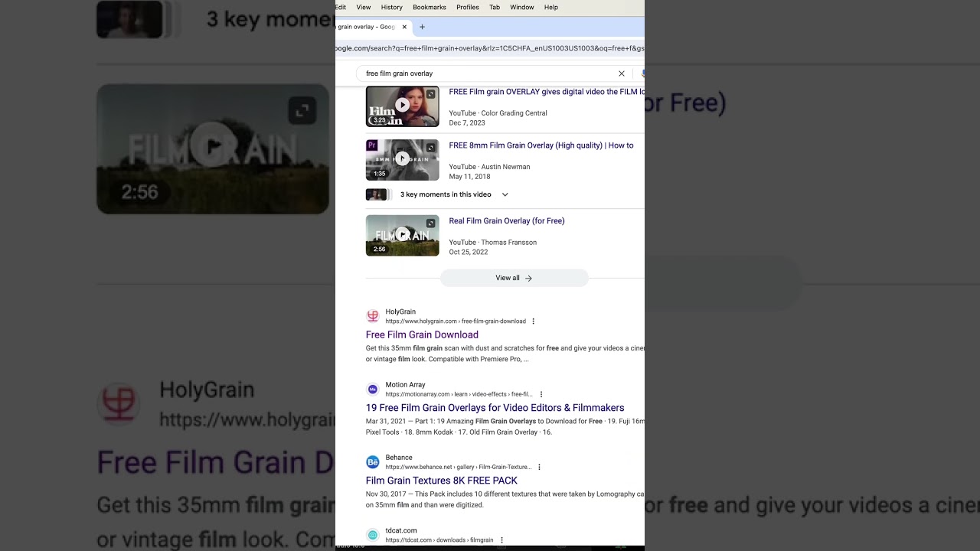Image resolution: width=980 pixels, height=551 pixels.
Task: Click the Oct 25, 2022 date text
Action: tap(469, 252)
